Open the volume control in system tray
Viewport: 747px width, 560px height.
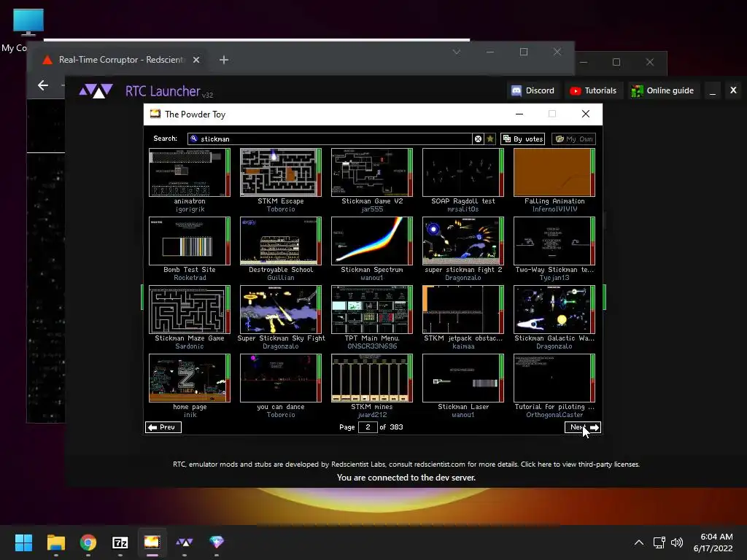(x=676, y=542)
